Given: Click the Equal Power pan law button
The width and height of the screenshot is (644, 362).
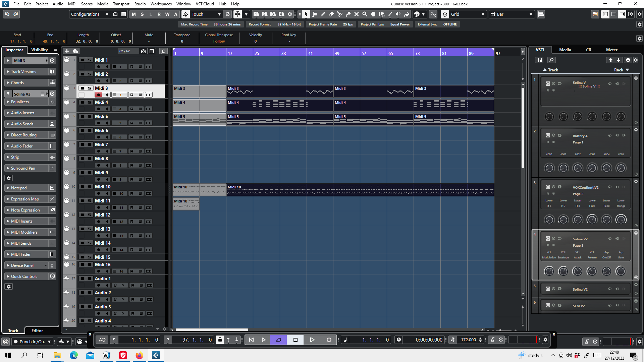Looking at the screenshot, I should (400, 24).
